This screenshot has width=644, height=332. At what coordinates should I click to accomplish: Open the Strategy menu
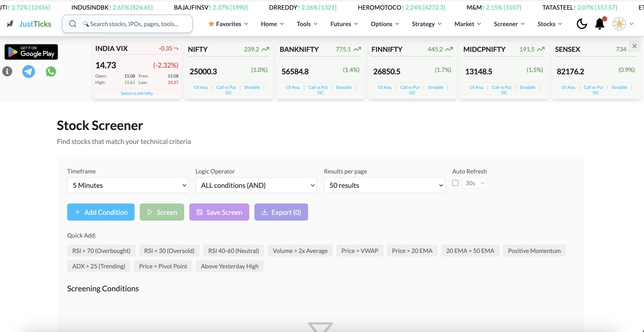427,24
